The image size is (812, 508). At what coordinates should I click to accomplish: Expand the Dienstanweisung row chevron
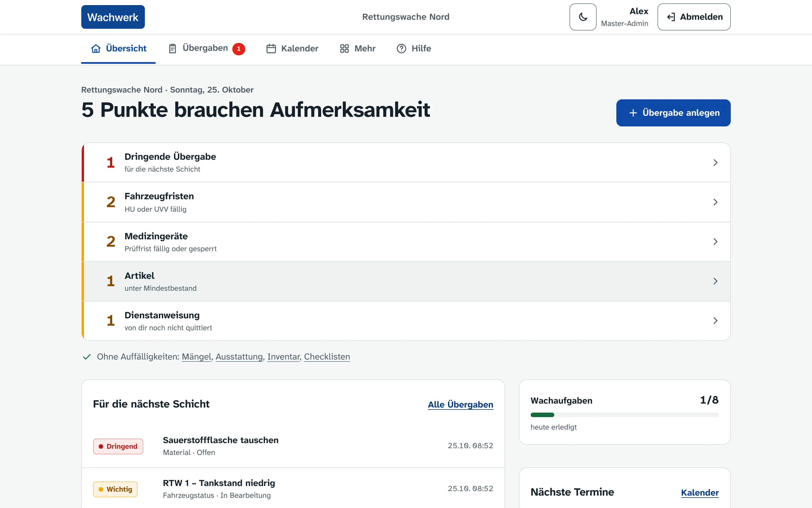click(x=715, y=321)
